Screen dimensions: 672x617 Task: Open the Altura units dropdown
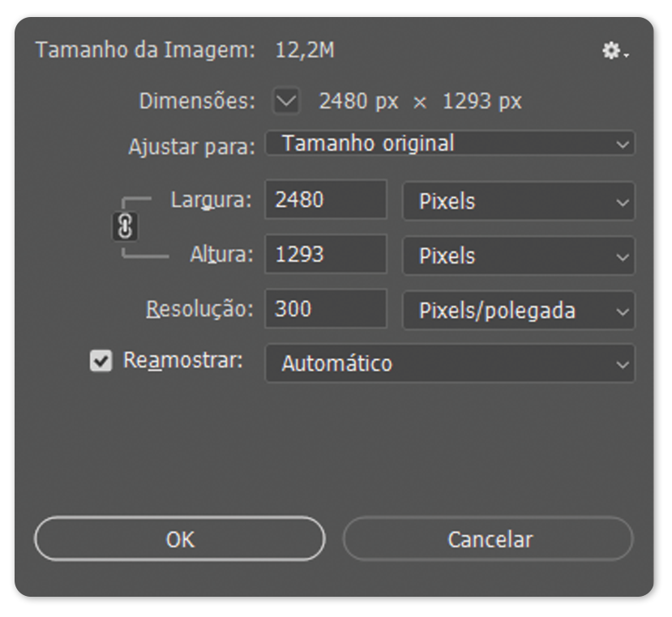518,256
